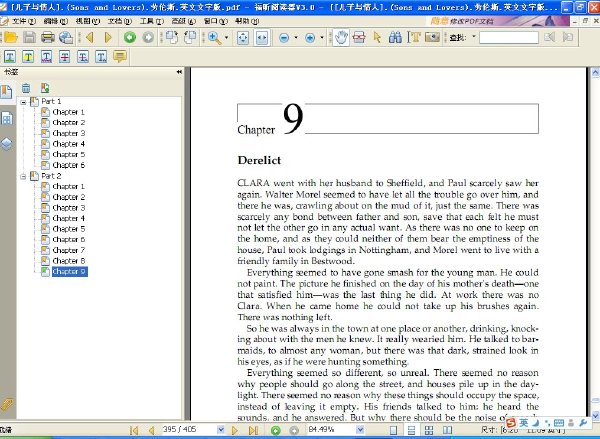Switch to continuous page layout
Image resolution: width=600 pixels, height=439 pixels.
[411, 430]
